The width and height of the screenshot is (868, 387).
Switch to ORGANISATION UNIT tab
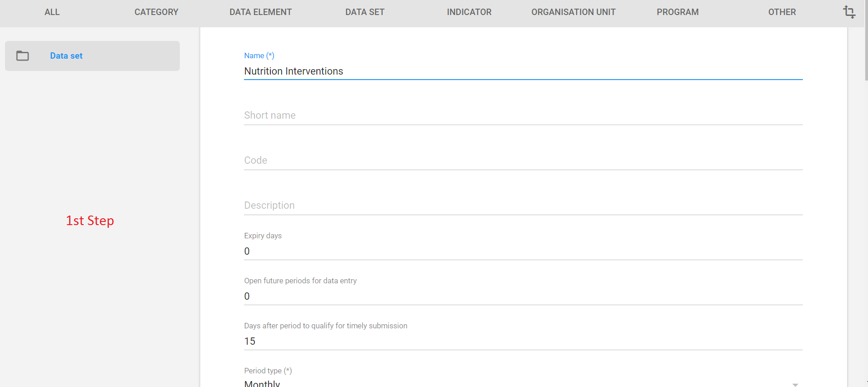coord(573,12)
